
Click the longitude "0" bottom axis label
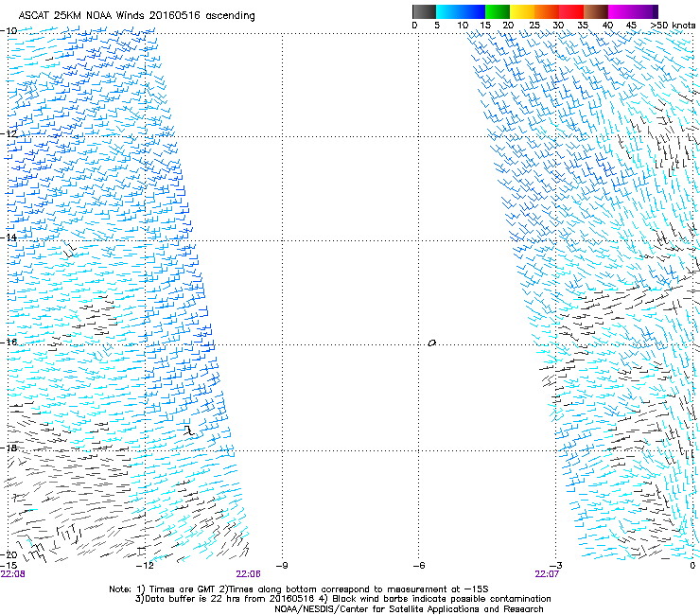click(692, 565)
